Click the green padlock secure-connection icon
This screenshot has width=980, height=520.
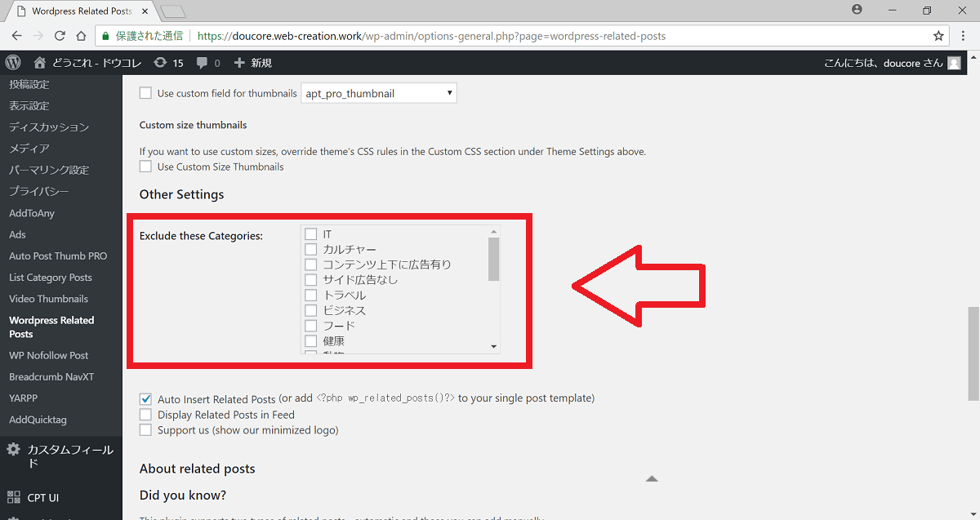[x=105, y=36]
